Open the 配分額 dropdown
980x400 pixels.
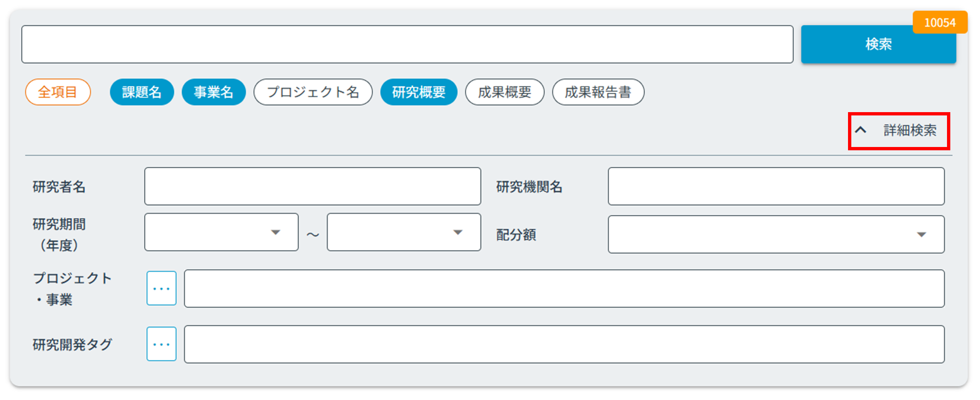coord(776,234)
